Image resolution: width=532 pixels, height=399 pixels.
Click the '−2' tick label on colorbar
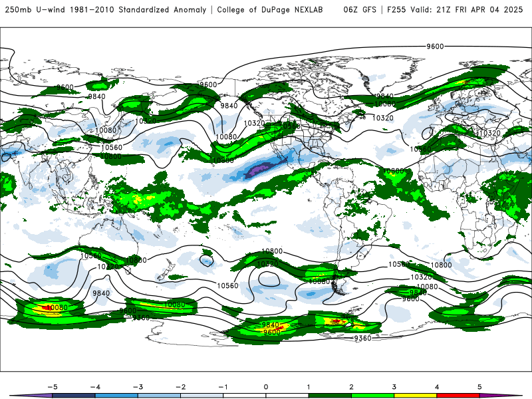[x=180, y=387]
